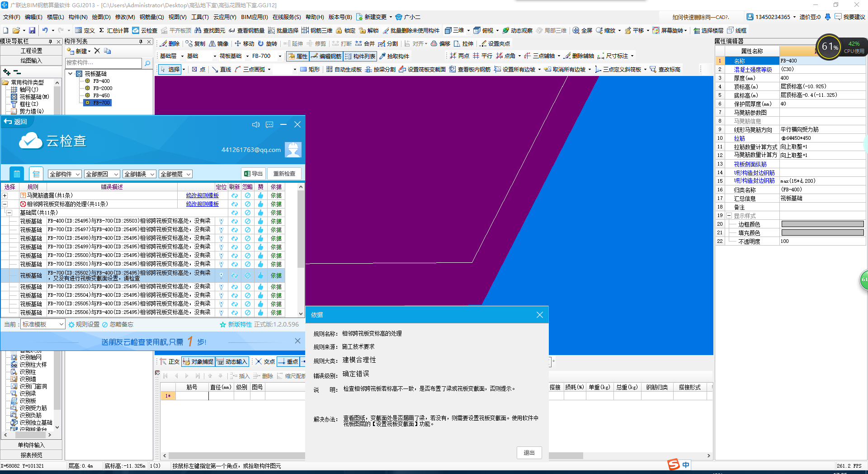
Task: Open the 全部构件 filter dropdown
Action: (65, 174)
